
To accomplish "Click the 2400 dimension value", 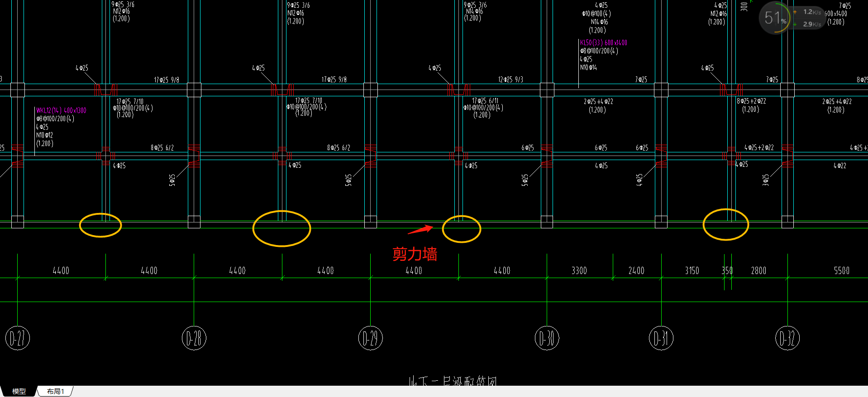I will pyautogui.click(x=636, y=270).
